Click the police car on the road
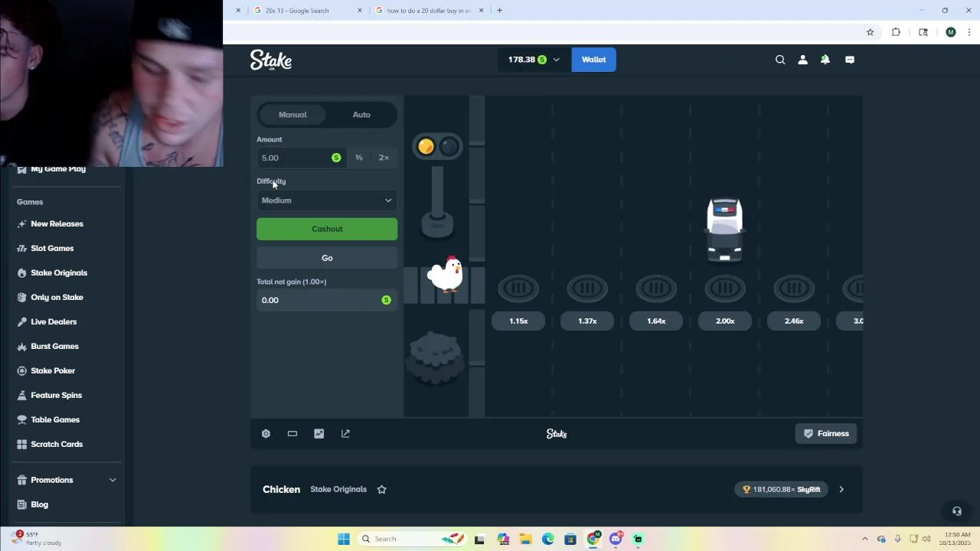 [724, 230]
